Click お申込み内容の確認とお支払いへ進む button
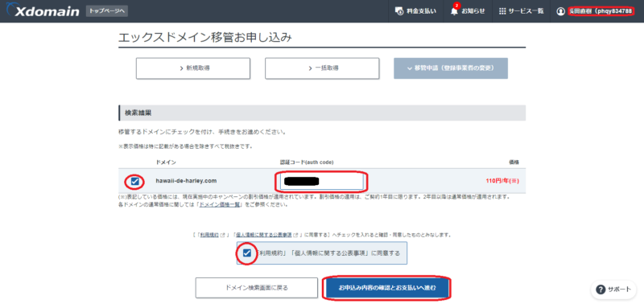The height and width of the screenshot is (304, 644). (x=387, y=288)
